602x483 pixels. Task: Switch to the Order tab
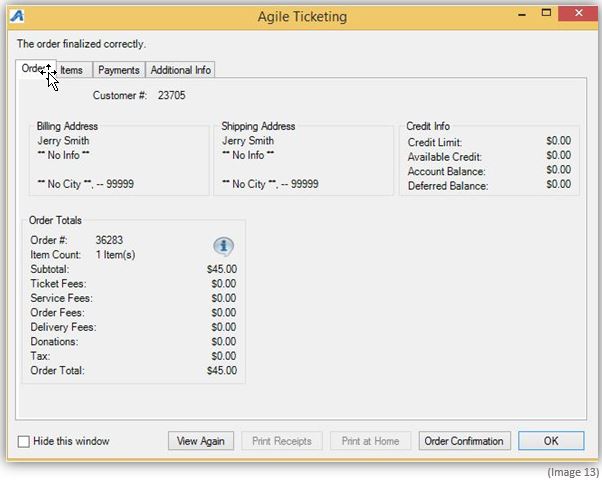36,69
